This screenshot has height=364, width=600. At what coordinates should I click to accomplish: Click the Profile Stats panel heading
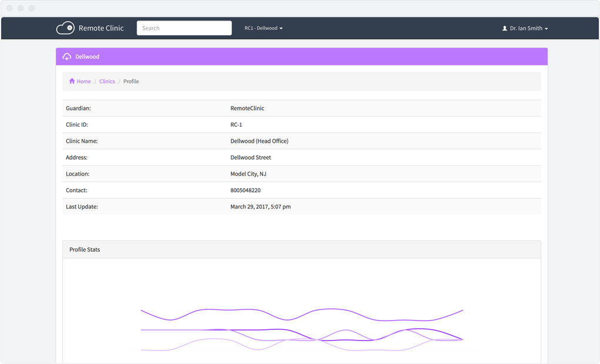tap(85, 250)
